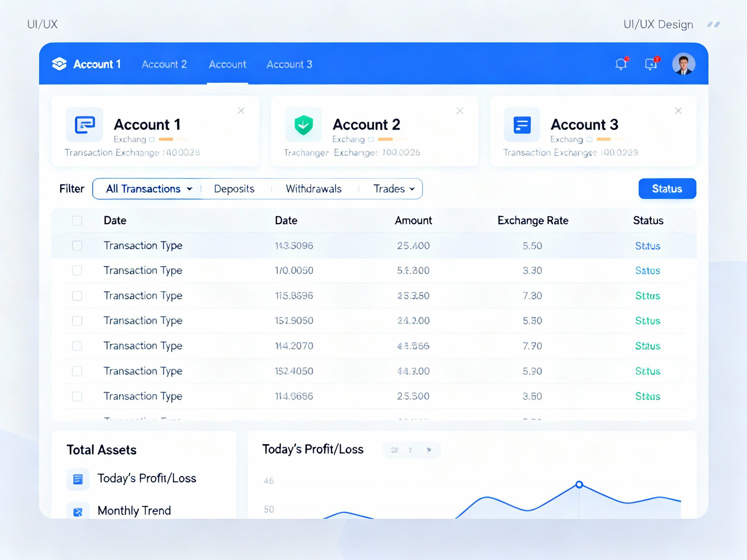Click the layered logo icon beside Account 1
The height and width of the screenshot is (560, 747).
pos(59,64)
